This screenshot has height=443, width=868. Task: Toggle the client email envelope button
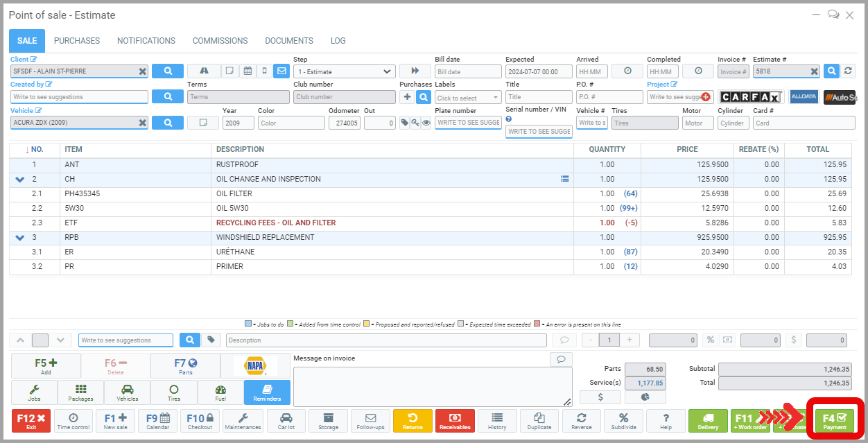tap(281, 71)
